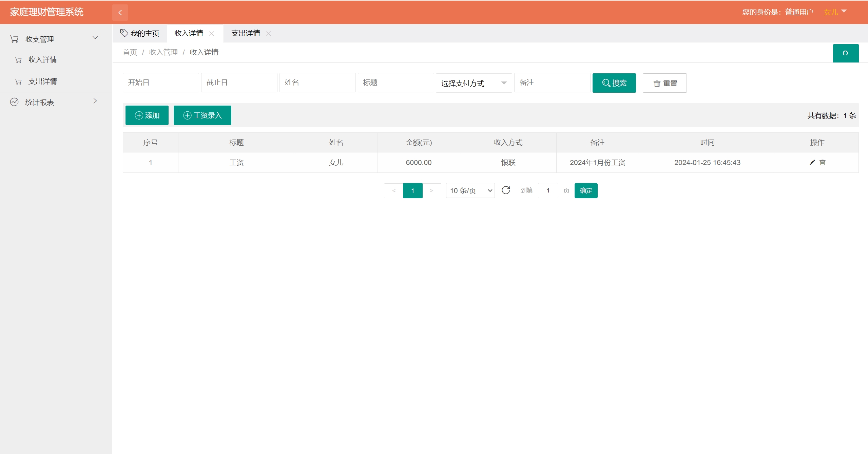
Task: Click the 开始日 start date field
Action: 160,83
